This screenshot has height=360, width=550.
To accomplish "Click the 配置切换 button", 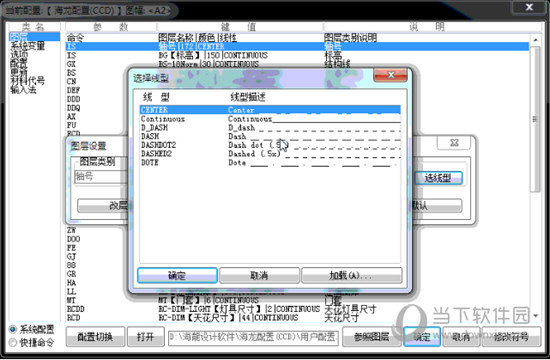I will pos(95,337).
